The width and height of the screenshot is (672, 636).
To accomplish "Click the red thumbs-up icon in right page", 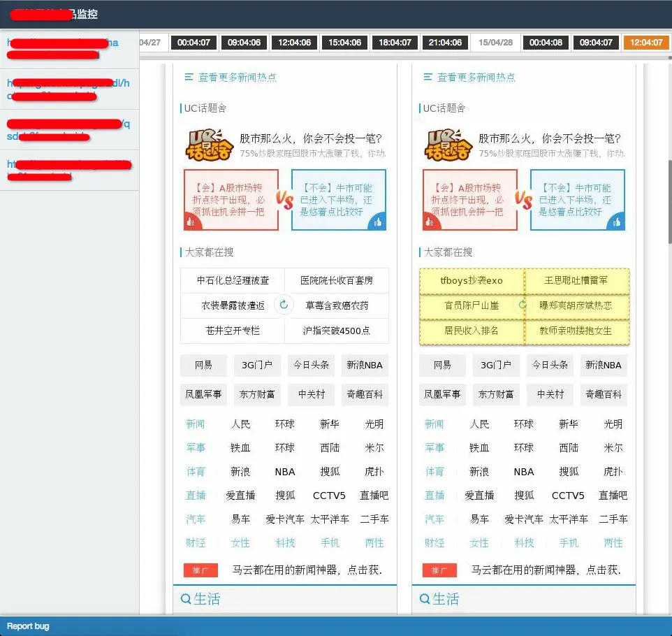I will coord(430,222).
